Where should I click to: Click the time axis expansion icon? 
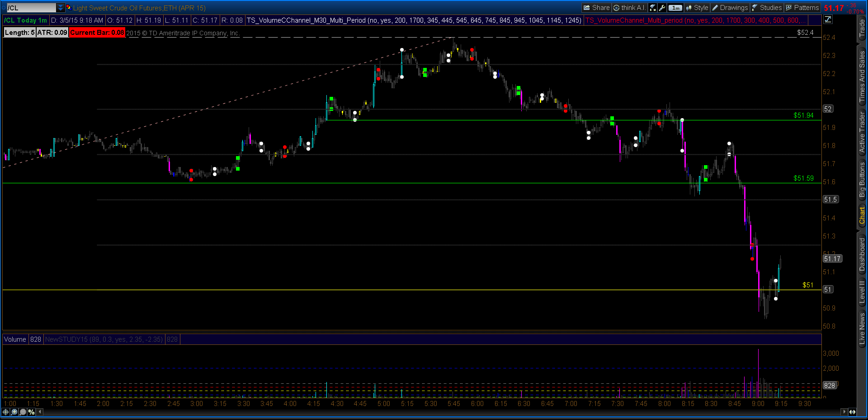pyautogui.click(x=852, y=412)
